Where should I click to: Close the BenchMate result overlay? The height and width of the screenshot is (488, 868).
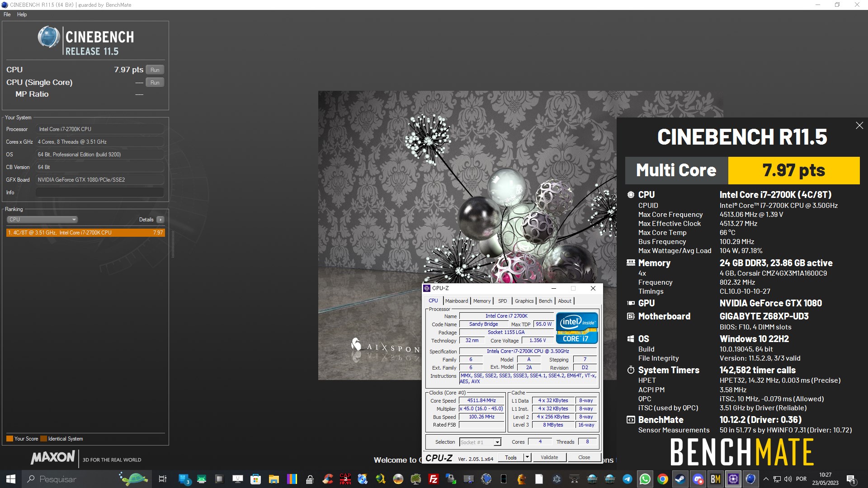[859, 126]
